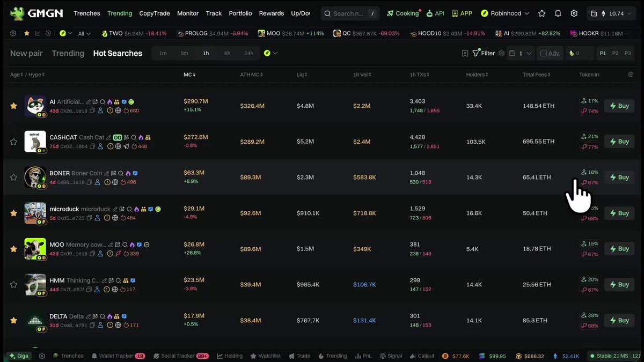Switch to the Trending sub-tab
The width and height of the screenshot is (644, 362).
[68, 53]
